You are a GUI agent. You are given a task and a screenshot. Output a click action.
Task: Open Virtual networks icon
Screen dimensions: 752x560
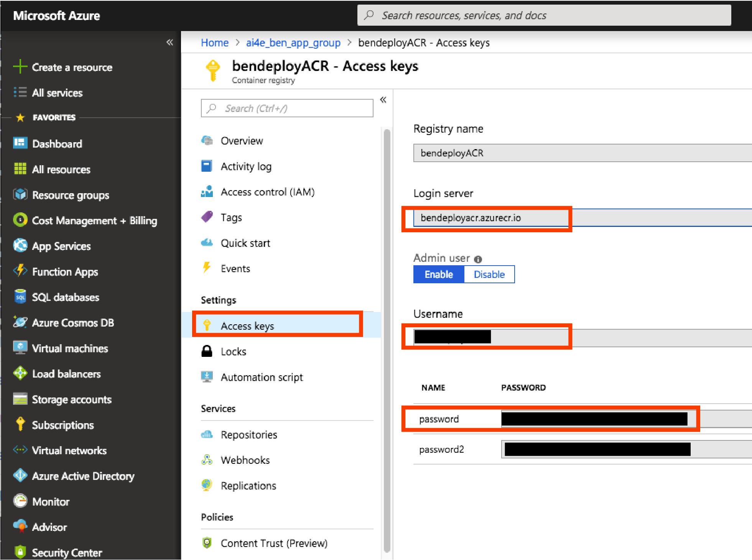tap(20, 450)
